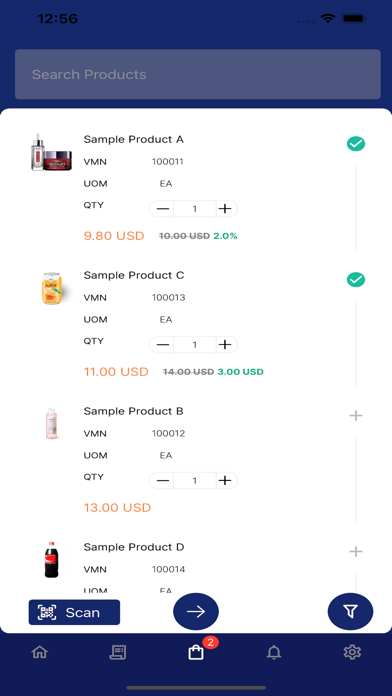The width and height of the screenshot is (392, 696).
Task: Add Sample Product B with plus icon
Action: 356,415
